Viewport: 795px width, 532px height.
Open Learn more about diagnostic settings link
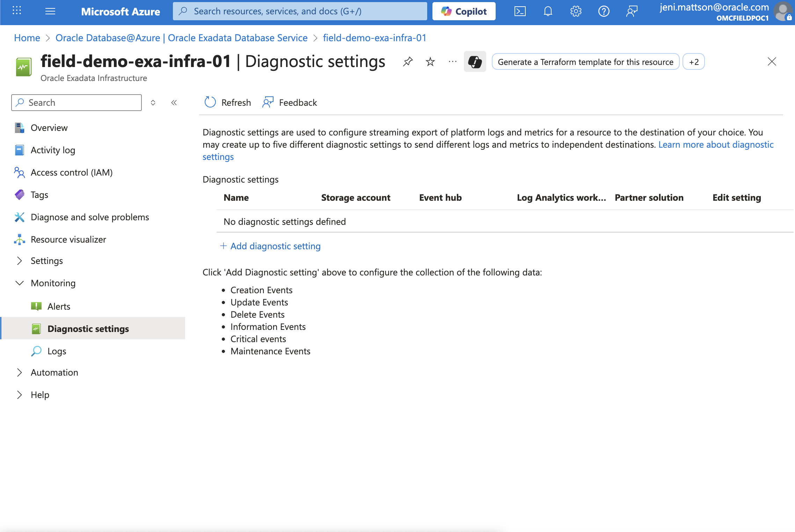pos(715,145)
